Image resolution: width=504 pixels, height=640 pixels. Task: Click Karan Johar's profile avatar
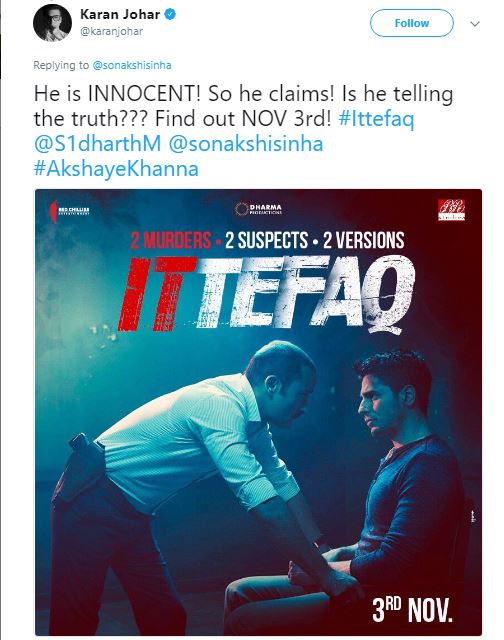(52, 23)
